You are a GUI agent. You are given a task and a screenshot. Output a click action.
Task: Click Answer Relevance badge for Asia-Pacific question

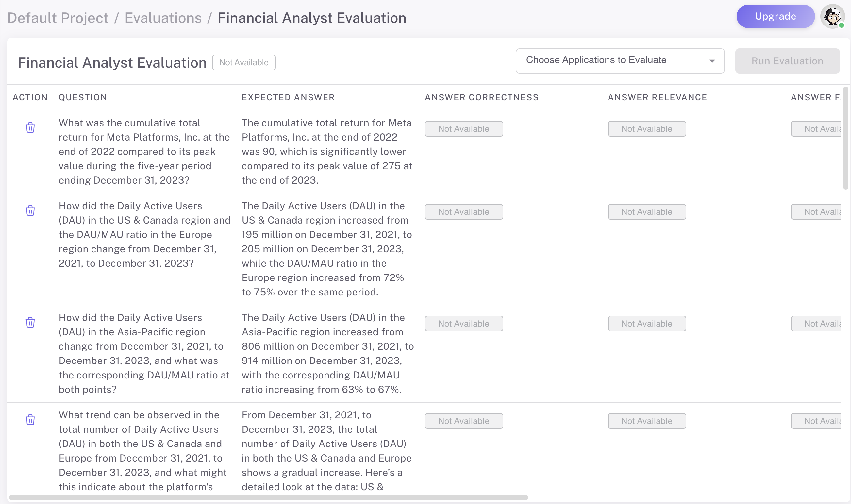coord(646,324)
